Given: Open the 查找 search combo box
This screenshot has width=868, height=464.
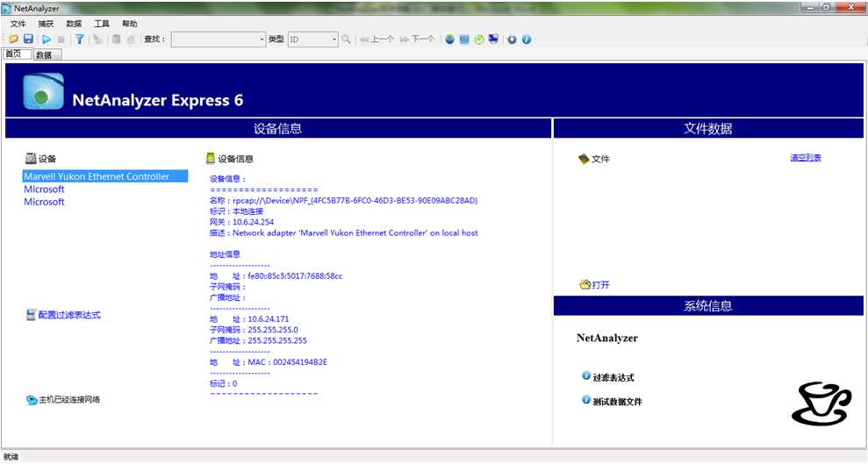Looking at the screenshot, I should pos(219,39).
